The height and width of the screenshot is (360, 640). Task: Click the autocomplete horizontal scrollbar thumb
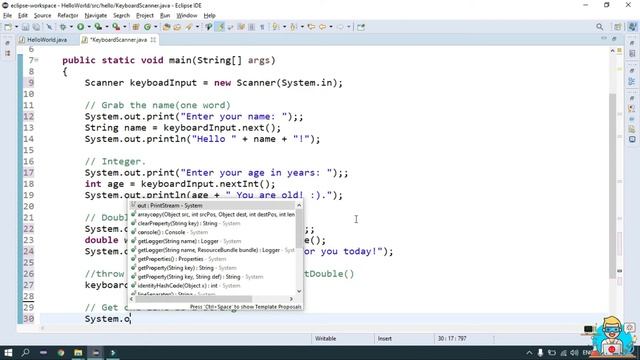(193, 299)
